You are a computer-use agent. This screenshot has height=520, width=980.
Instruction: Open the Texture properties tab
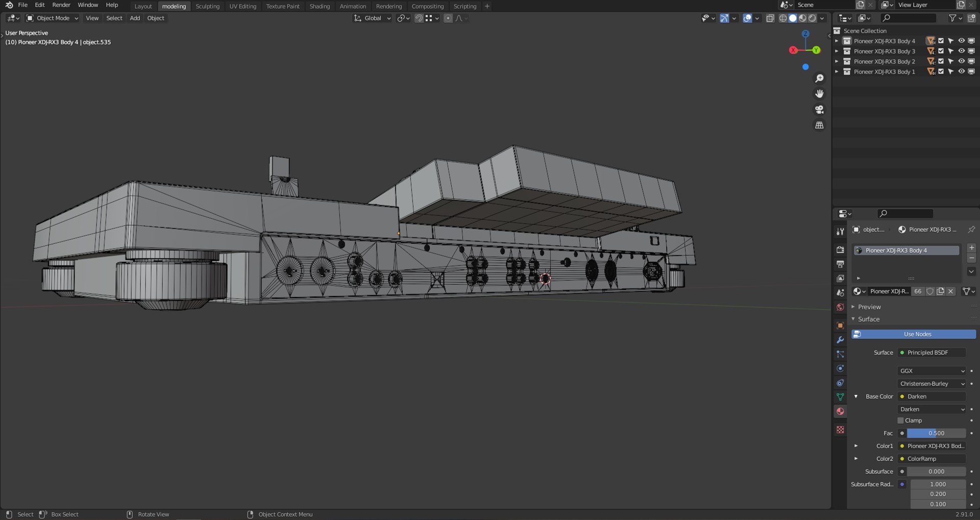pyautogui.click(x=840, y=430)
